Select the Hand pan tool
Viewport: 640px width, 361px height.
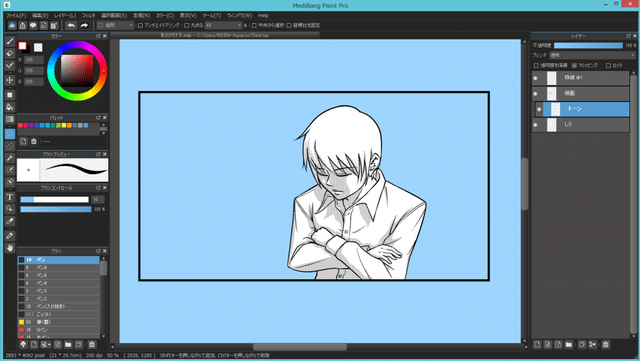(x=10, y=248)
